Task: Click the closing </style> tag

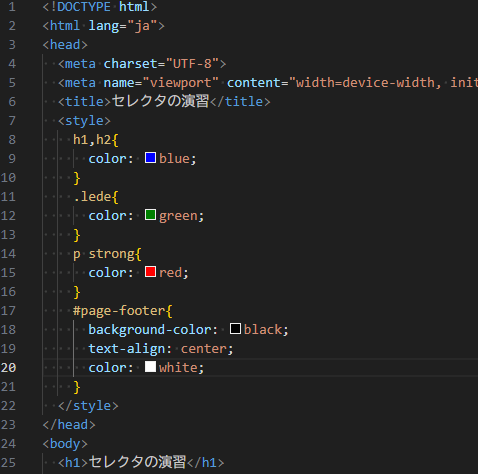Action: [88, 406]
